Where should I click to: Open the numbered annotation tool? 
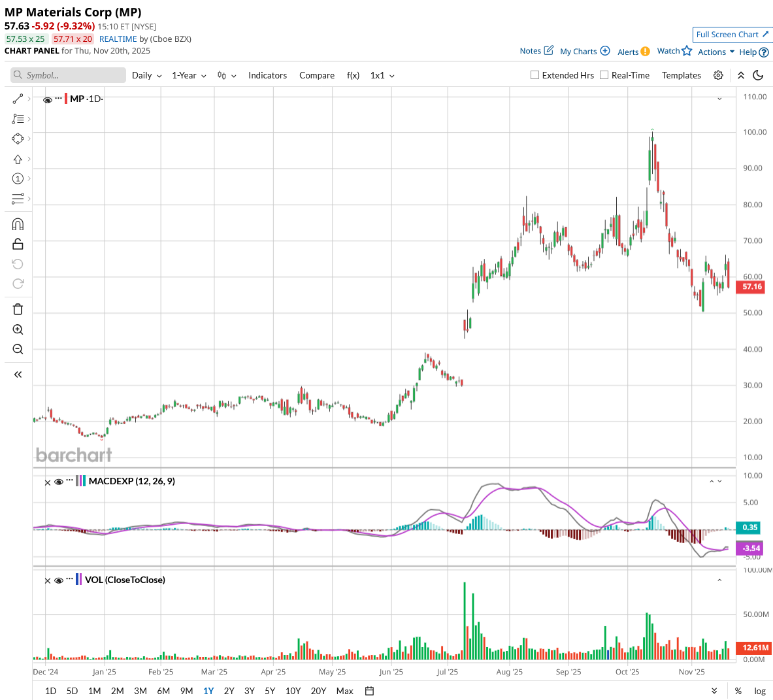(x=18, y=178)
